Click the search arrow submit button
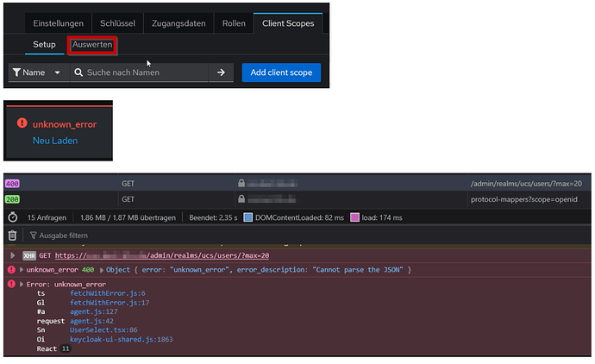The height and width of the screenshot is (364, 595). coord(221,72)
